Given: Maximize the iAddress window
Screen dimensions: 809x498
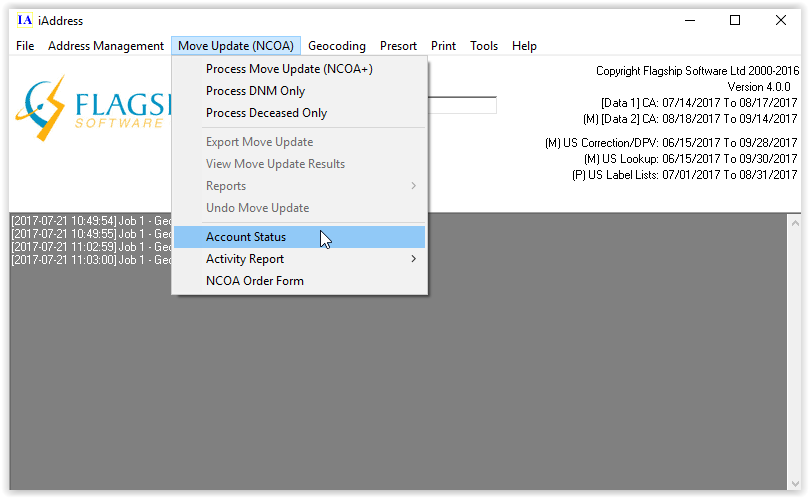Looking at the screenshot, I should coord(735,20).
